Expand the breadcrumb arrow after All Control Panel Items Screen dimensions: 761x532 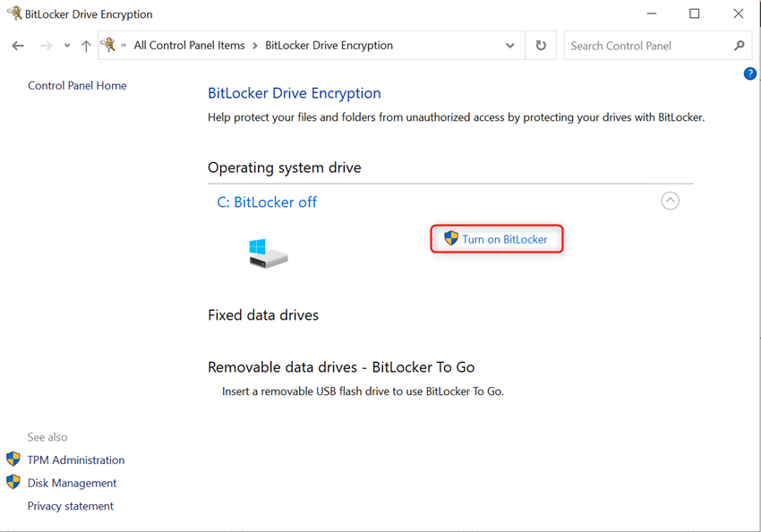point(255,46)
